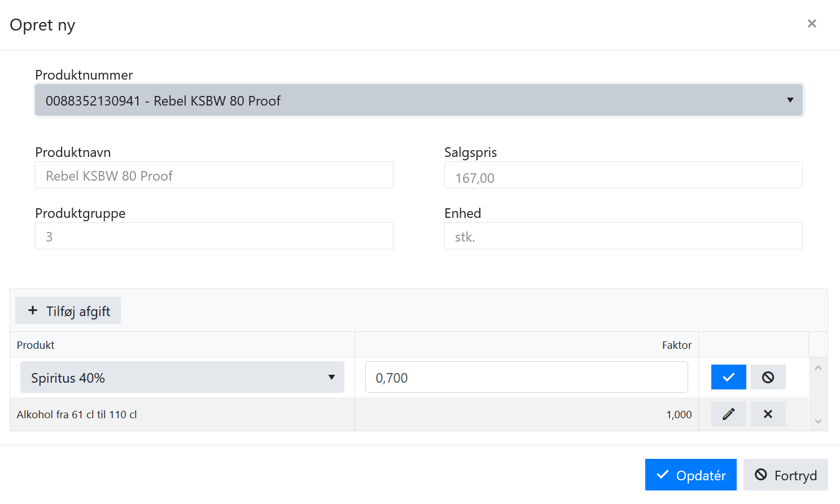Confirm the Spiritus 40% afgift with checkmark icon
The image size is (840, 504).
[x=728, y=377]
